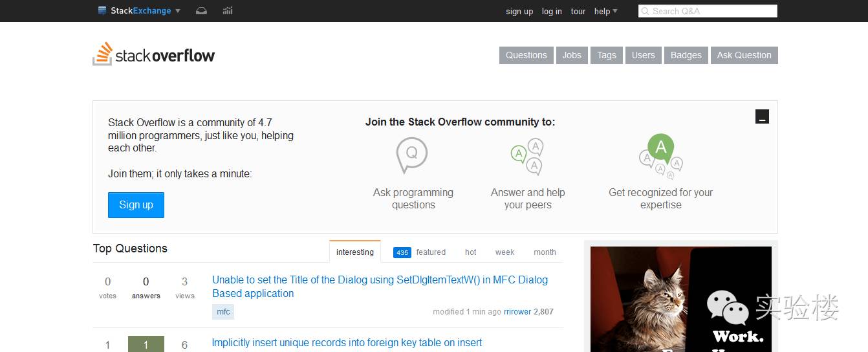868x352 pixels.
Task: Click the Ask programming questions Q bubble icon
Action: (x=412, y=155)
